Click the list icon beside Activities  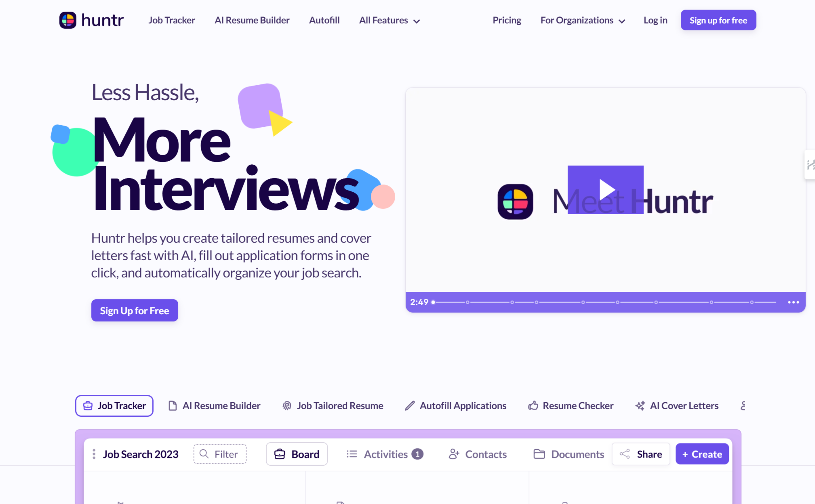[352, 454]
